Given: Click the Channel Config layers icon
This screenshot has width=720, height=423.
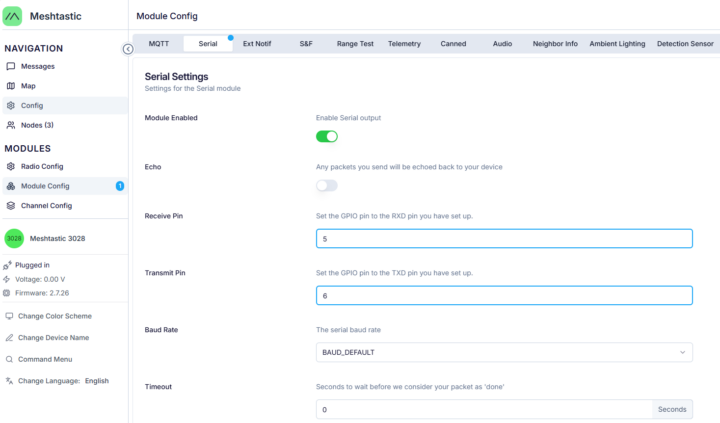Looking at the screenshot, I should pos(11,206).
